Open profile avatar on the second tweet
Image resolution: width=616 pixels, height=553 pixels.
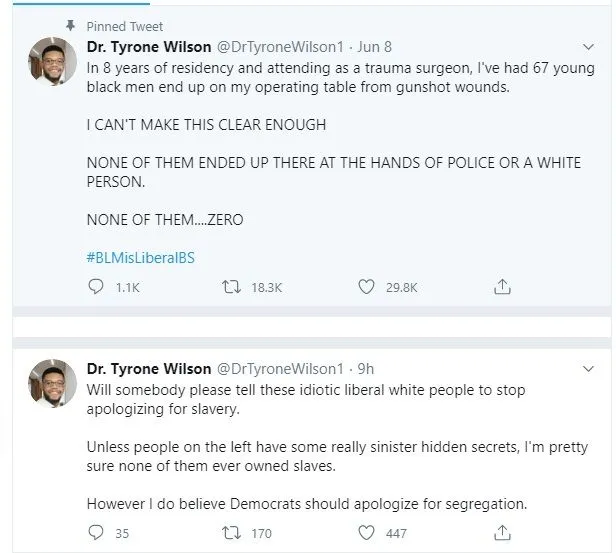click(52, 383)
